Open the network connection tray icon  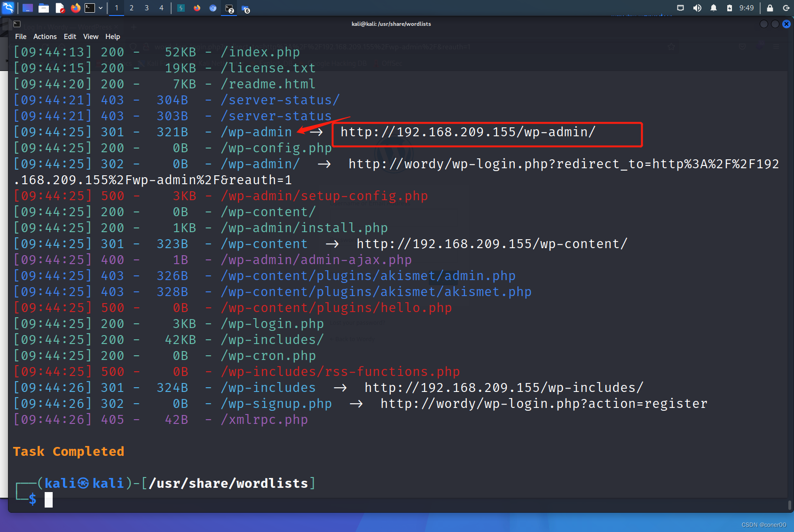[x=680, y=8]
